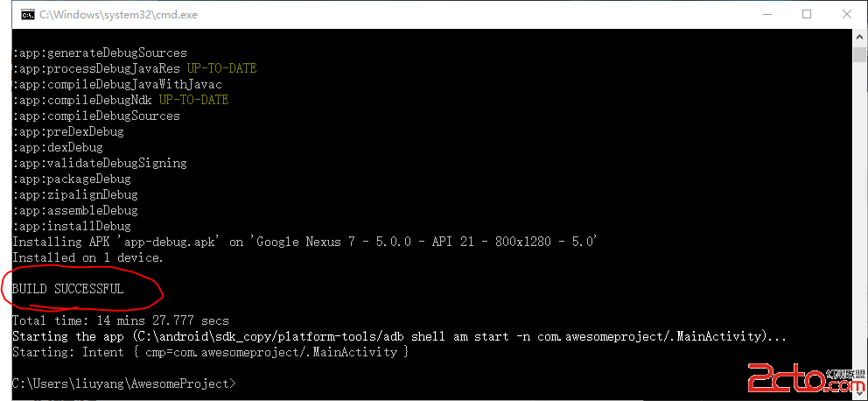Click UP-TO-DATE next to compileDebugNdk
Image resolution: width=868 pixels, height=401 pixels.
[x=193, y=100]
